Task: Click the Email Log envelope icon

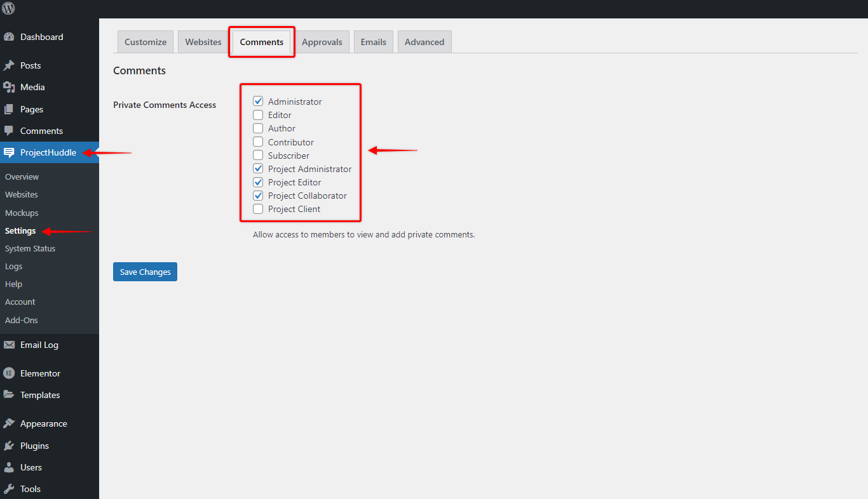Action: [x=9, y=345]
